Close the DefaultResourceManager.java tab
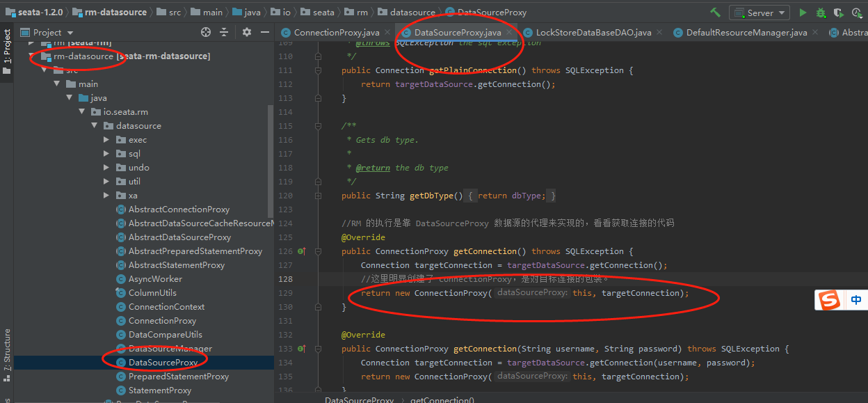Screen dimensions: 868x403 point(814,32)
